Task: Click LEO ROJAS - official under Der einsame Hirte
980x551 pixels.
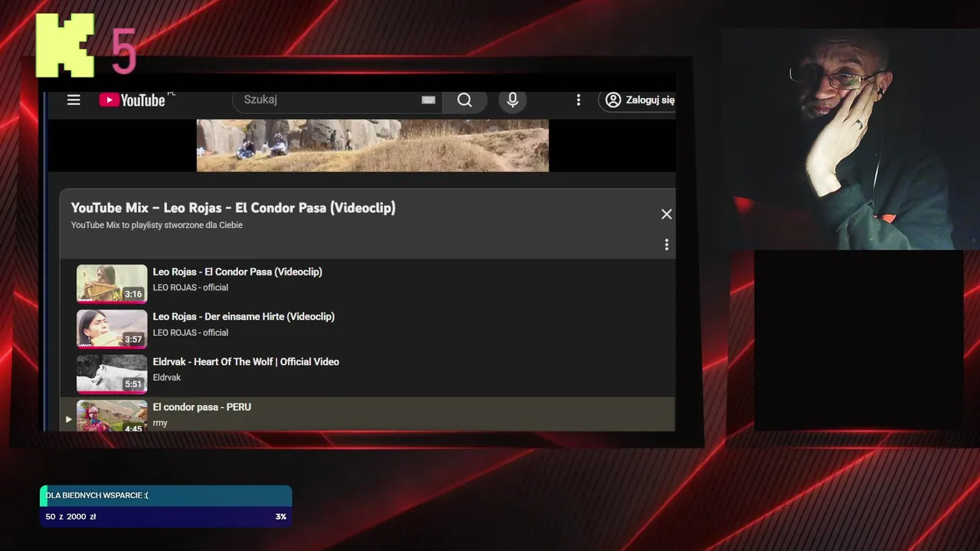Action: coord(191,332)
